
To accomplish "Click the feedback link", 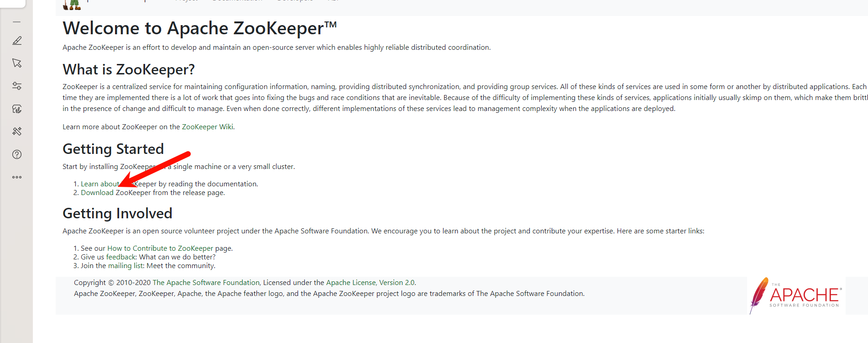I will [121, 257].
